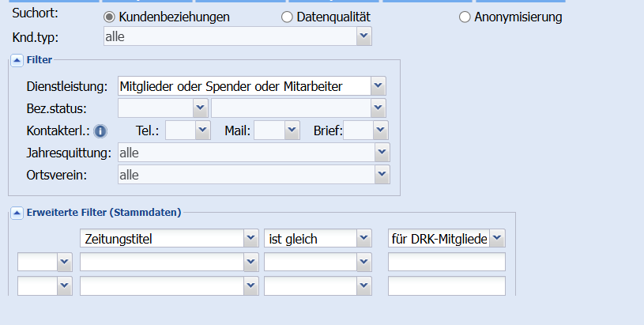Select the Anonymisierung radio button
This screenshot has width=644, height=325.
[x=465, y=17]
